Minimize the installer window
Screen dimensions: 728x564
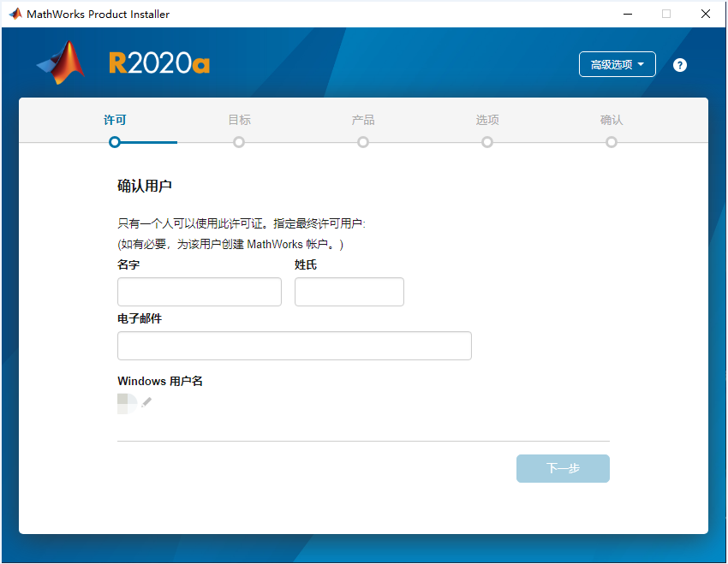pyautogui.click(x=628, y=14)
